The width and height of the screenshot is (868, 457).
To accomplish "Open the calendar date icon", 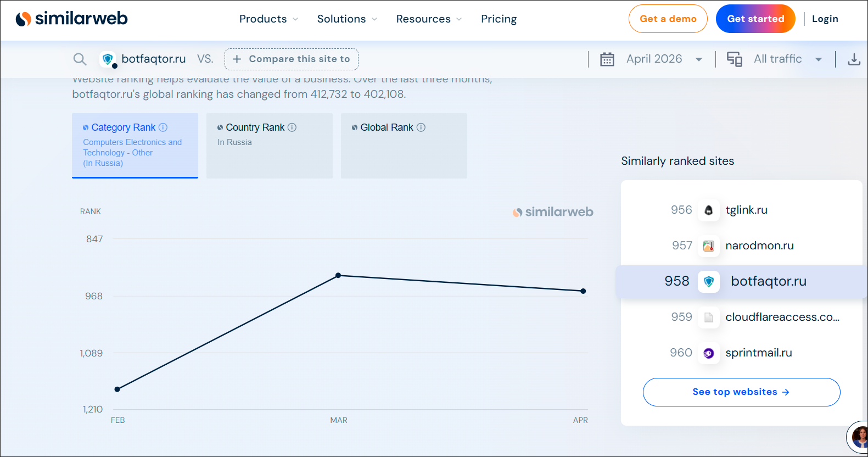I will coord(607,59).
